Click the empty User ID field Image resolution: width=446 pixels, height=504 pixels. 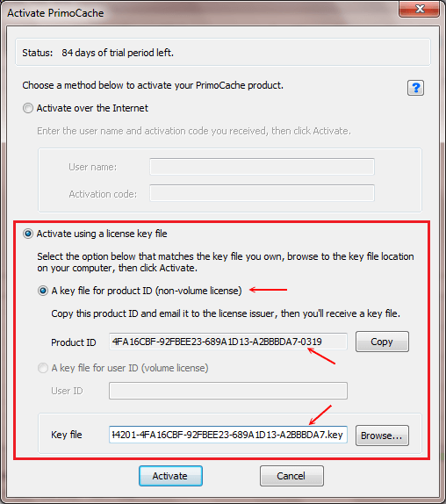tap(228, 391)
